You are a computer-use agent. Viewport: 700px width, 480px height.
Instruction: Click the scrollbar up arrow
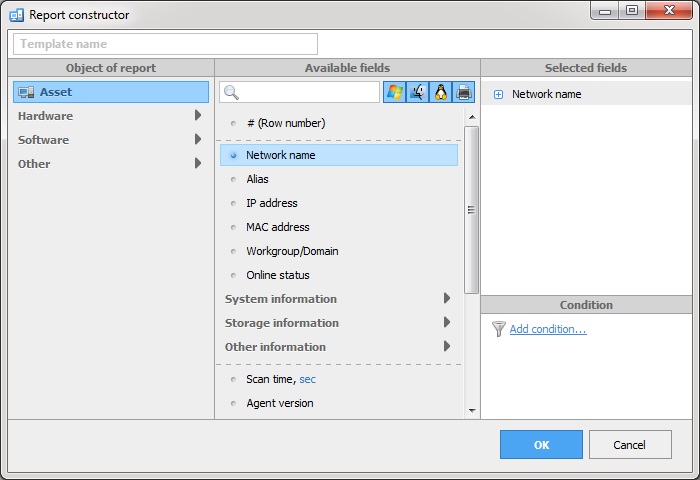472,117
